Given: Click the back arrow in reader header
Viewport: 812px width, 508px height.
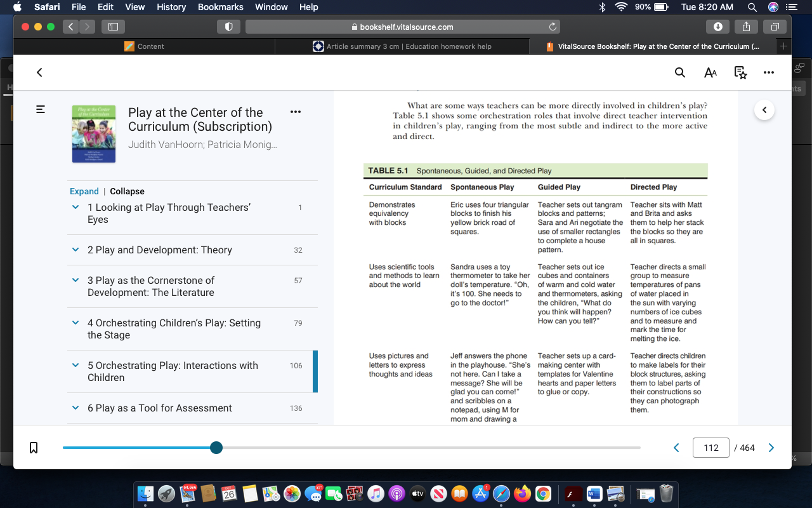Looking at the screenshot, I should [39, 72].
